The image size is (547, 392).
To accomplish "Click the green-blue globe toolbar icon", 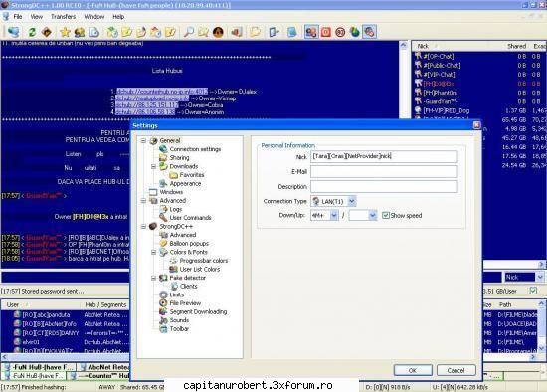I will click(x=355, y=32).
